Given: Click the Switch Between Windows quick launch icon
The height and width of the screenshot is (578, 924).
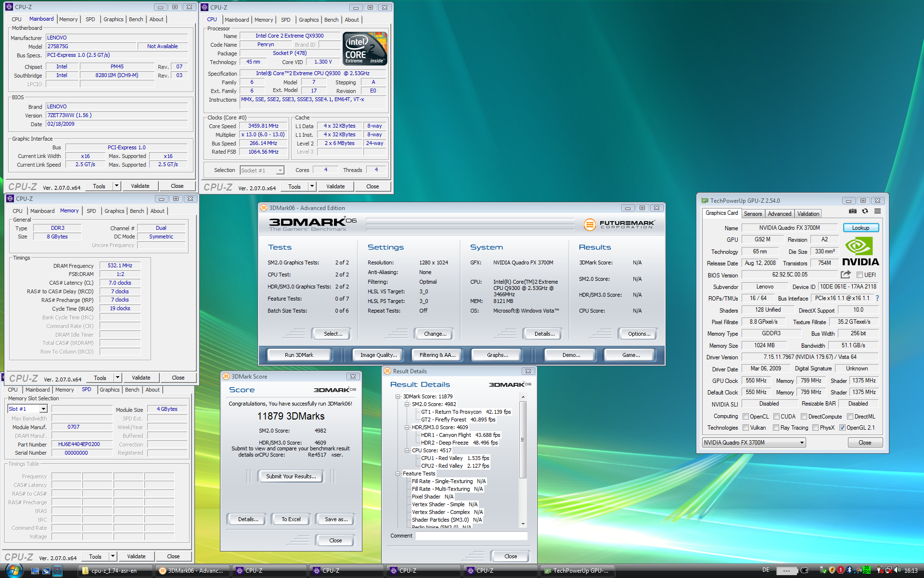Looking at the screenshot, I should pos(46,571).
